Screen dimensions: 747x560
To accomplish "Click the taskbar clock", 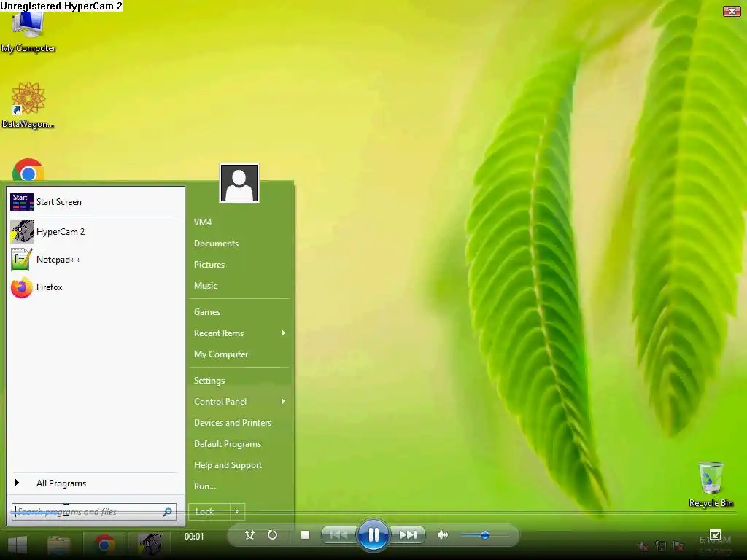I will (715, 545).
